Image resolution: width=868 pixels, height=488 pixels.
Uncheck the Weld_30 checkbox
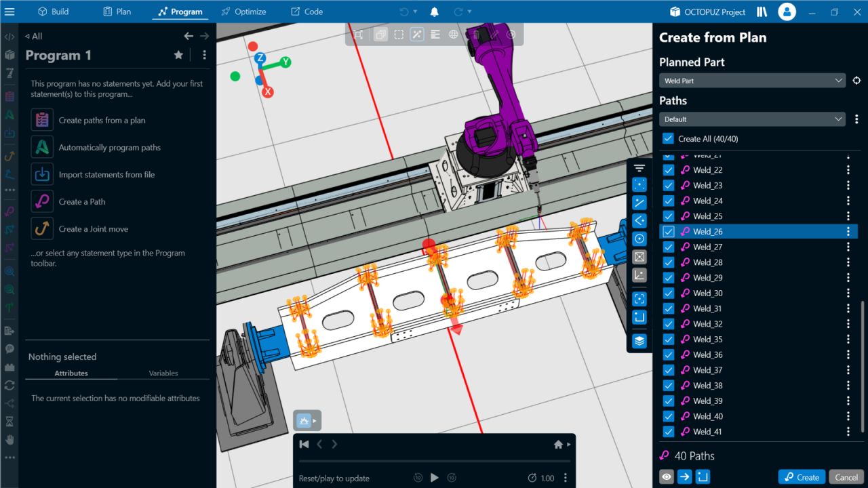[668, 293]
